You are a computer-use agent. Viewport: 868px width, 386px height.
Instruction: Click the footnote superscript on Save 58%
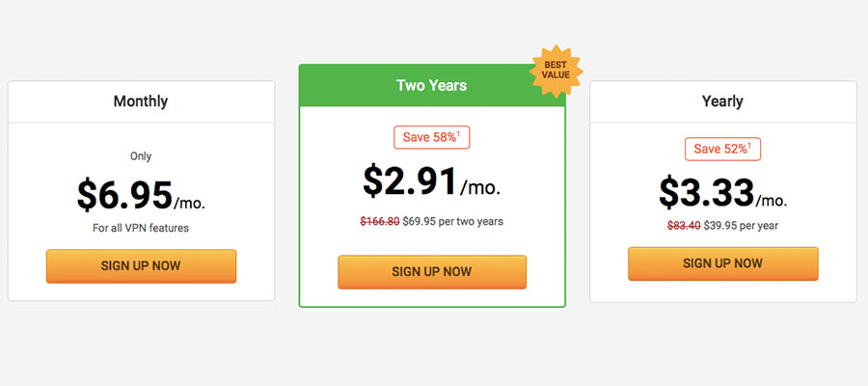[458, 133]
